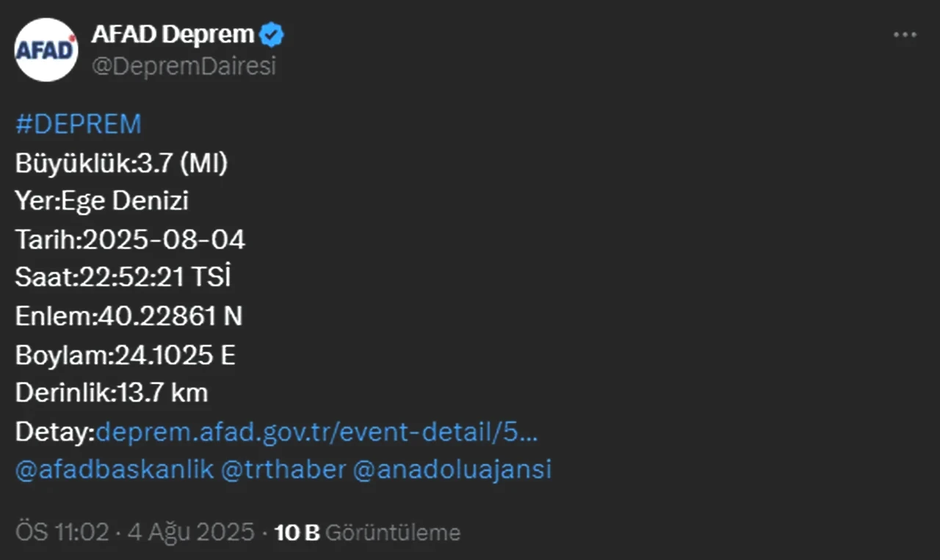Click the blue verified badge

272,34
